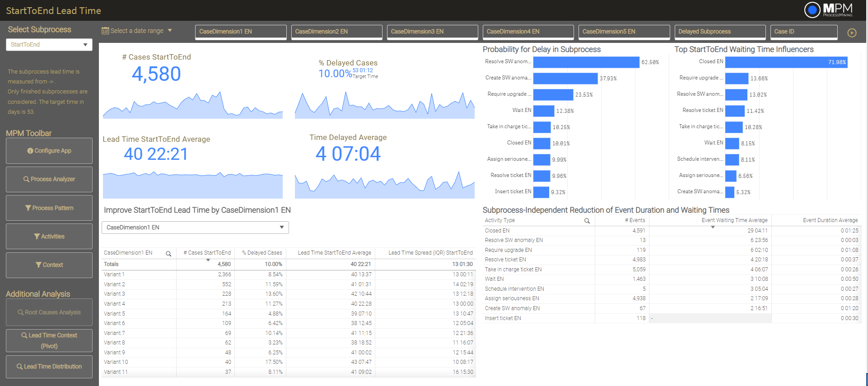Select the Variant 10 row
The image size is (868, 386).
tap(288, 362)
